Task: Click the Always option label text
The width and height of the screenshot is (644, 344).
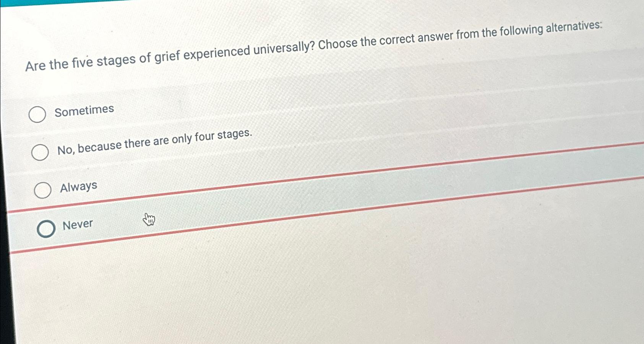Action: coord(78,186)
